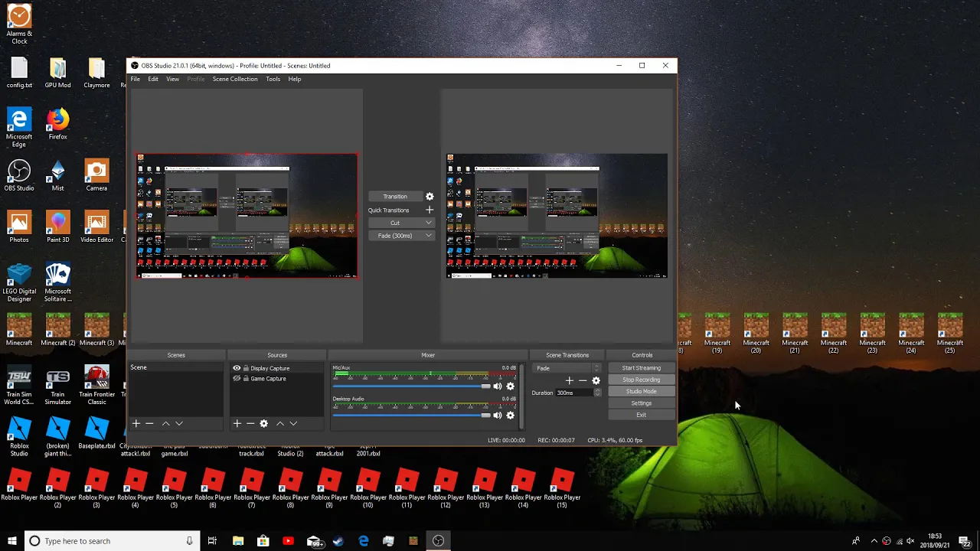Open source properties gear in Sources panel
This screenshot has height=551, width=980.
point(264,423)
